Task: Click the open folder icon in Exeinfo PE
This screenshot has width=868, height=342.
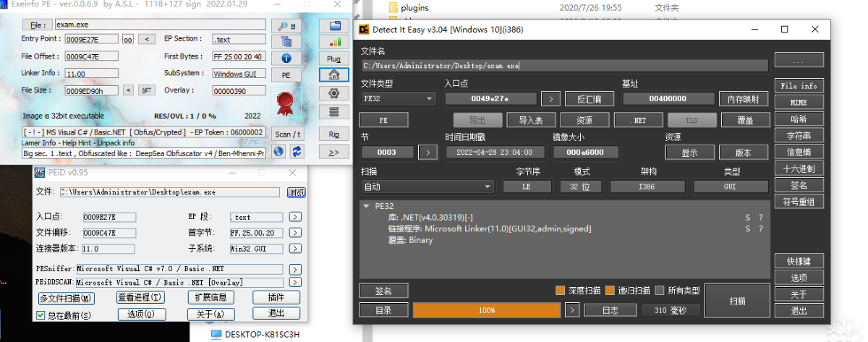Action: [x=333, y=25]
